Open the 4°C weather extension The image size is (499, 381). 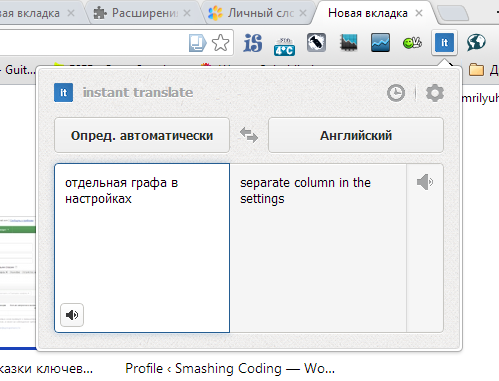[284, 46]
